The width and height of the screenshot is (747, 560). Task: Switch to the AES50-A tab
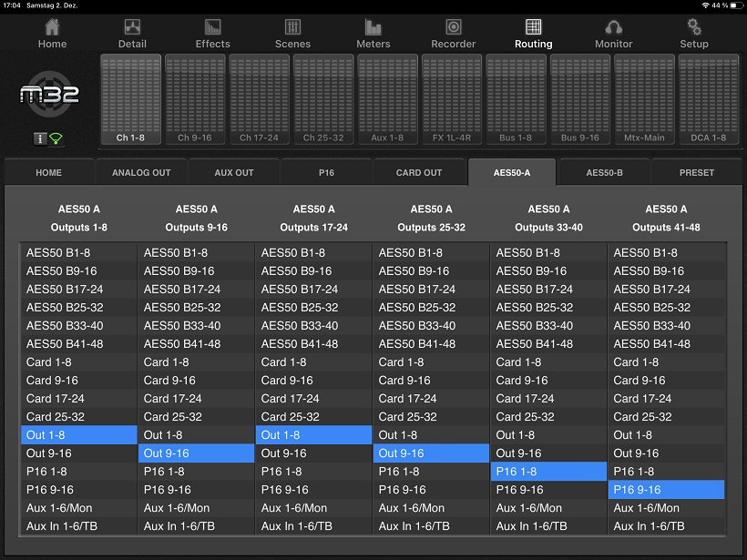(x=512, y=172)
